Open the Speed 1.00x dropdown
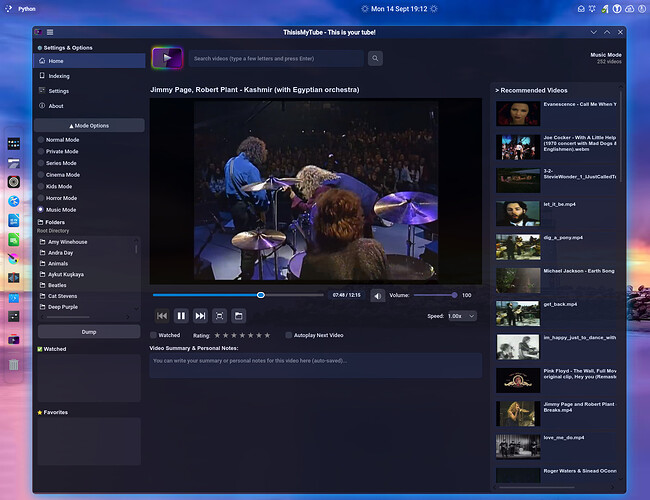Screen dimensions: 650x500 coord(461,316)
